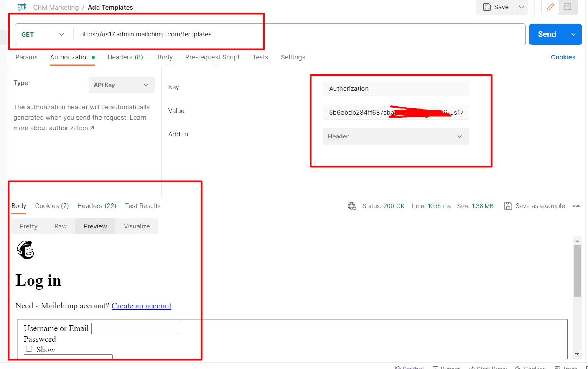The width and height of the screenshot is (588, 369).
Task: Switch response view to Pretty
Action: coord(28,226)
